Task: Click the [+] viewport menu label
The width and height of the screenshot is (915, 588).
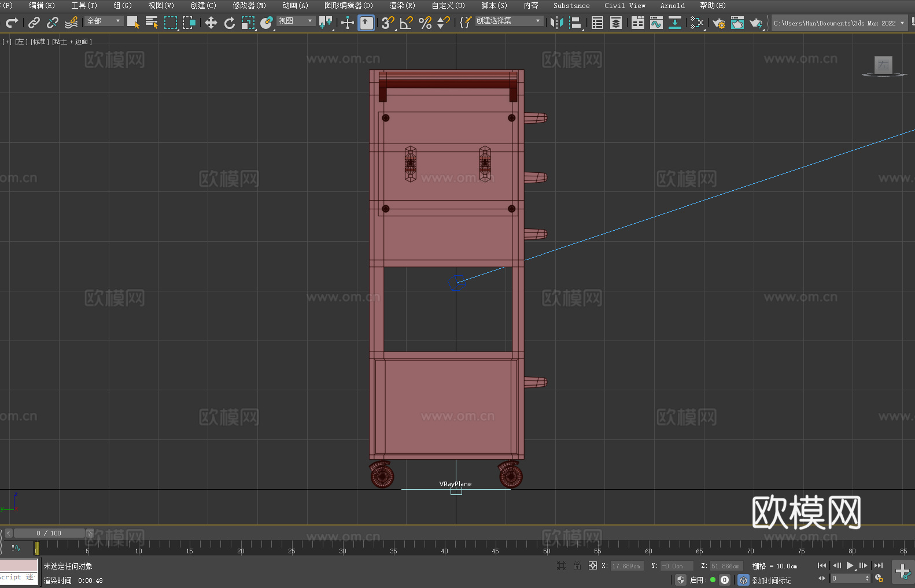Action: (x=7, y=42)
